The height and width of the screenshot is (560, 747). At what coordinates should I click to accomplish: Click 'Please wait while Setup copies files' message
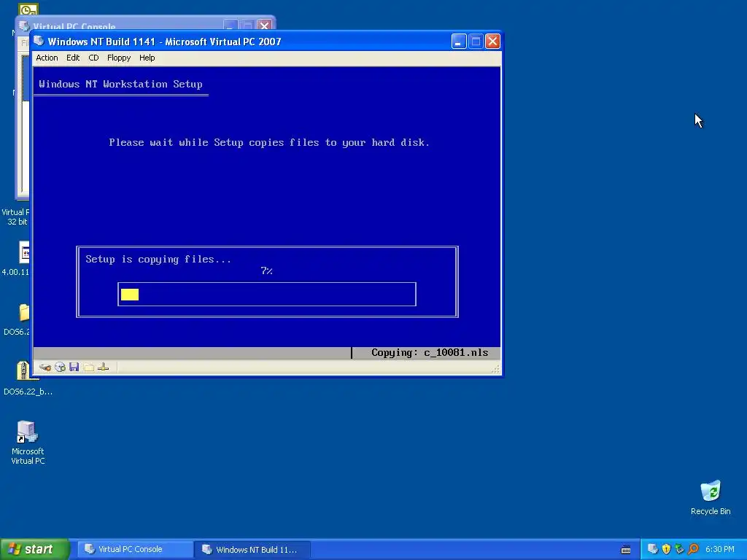click(269, 142)
